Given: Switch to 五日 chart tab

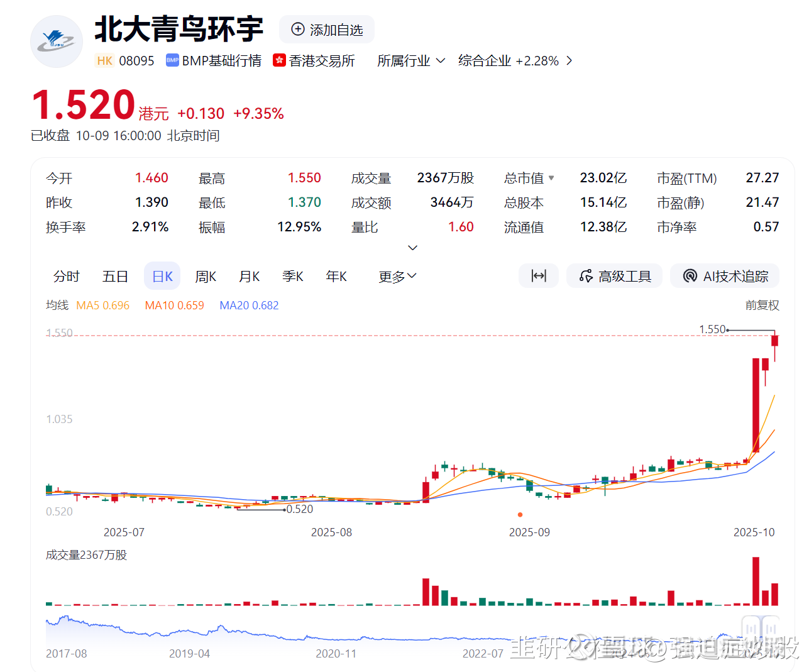Looking at the screenshot, I should point(116,276).
